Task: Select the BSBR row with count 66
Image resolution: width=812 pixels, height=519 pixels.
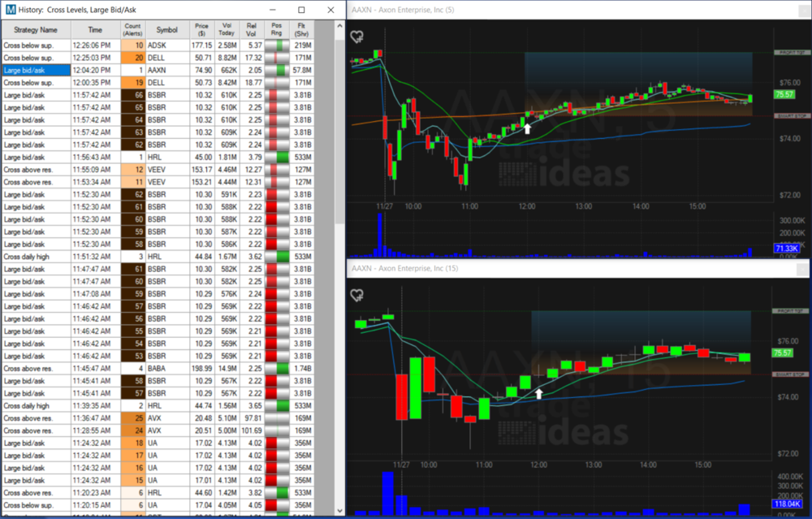Action: pyautogui.click(x=158, y=95)
